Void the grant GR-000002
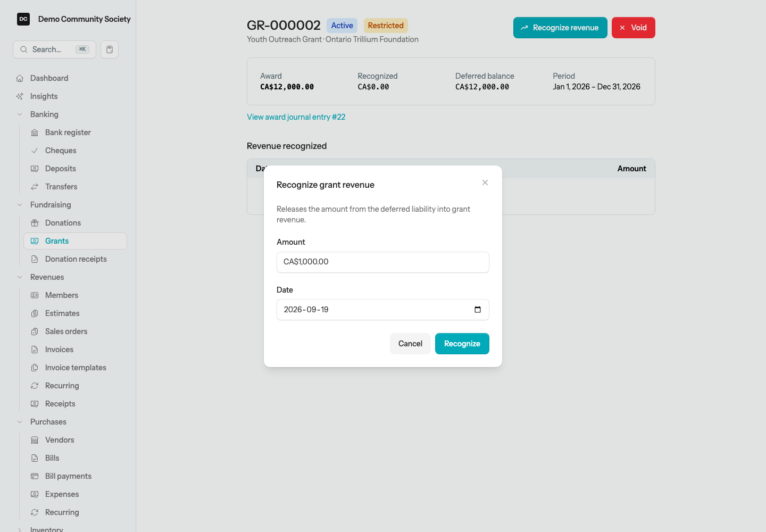The height and width of the screenshot is (532, 766). click(x=634, y=28)
